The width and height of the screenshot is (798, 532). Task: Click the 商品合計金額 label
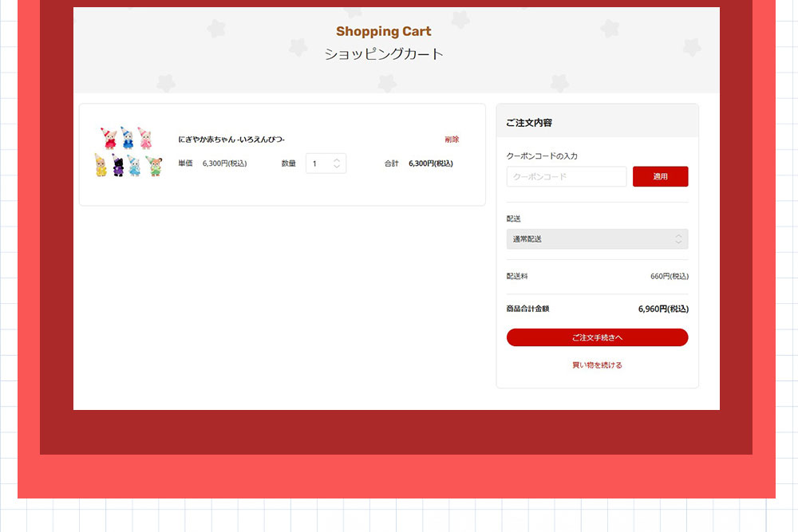(527, 309)
